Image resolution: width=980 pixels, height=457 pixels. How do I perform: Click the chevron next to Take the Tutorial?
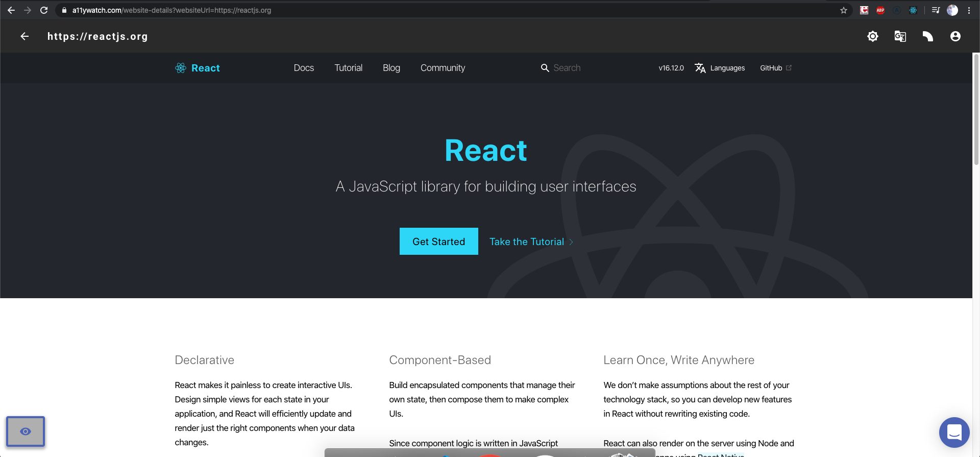571,242
